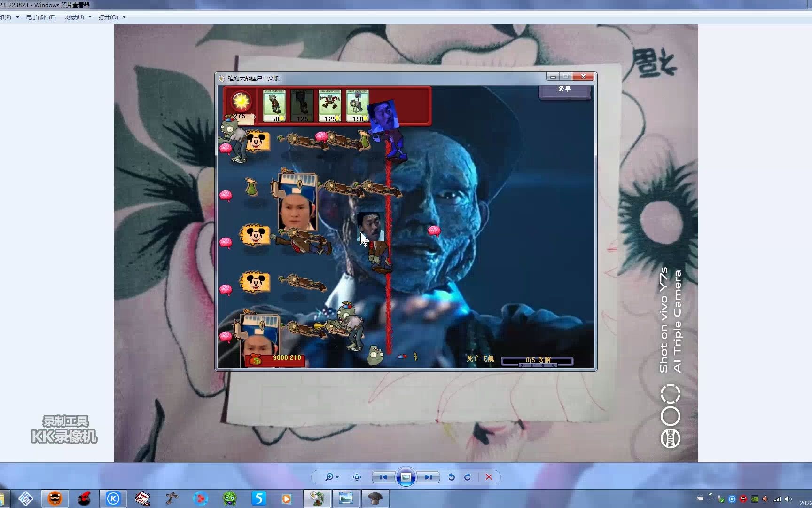Click the game window title 植物大战僵尸中文版

point(253,78)
